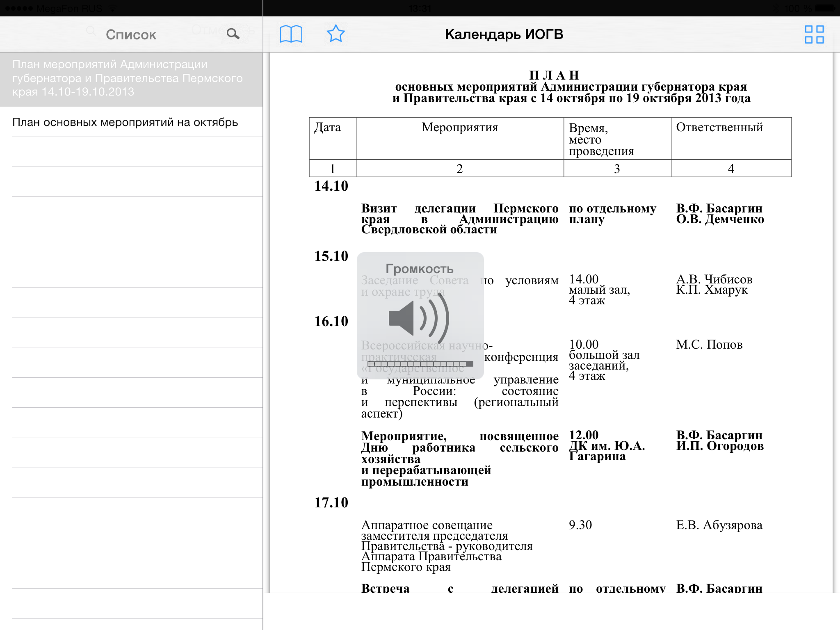
Task: Click the 14.10 date heading
Action: pos(331,186)
